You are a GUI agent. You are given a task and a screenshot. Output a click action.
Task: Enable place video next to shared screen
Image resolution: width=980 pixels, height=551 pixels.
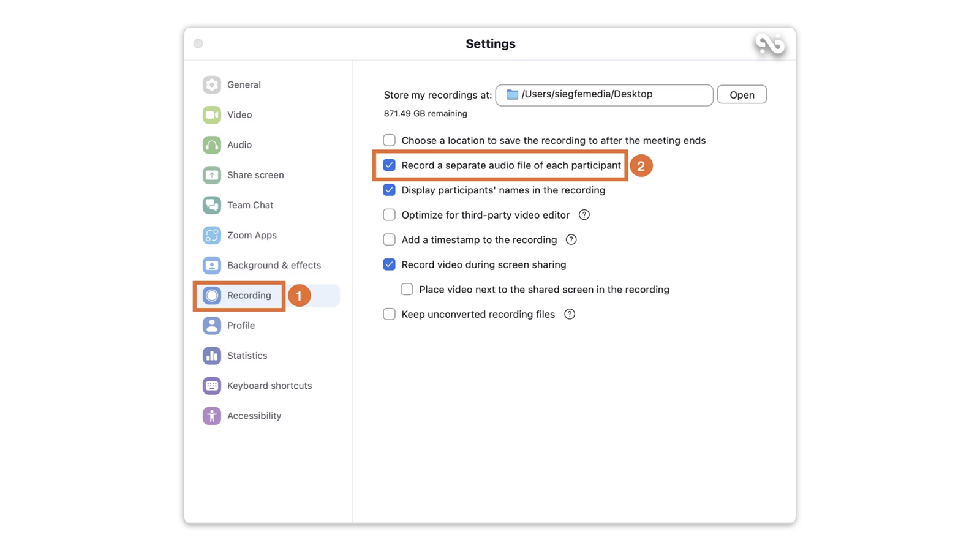pos(407,290)
